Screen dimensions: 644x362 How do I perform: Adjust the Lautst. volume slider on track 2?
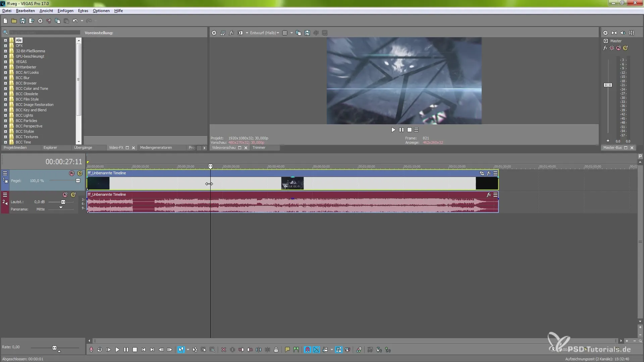coord(63,202)
